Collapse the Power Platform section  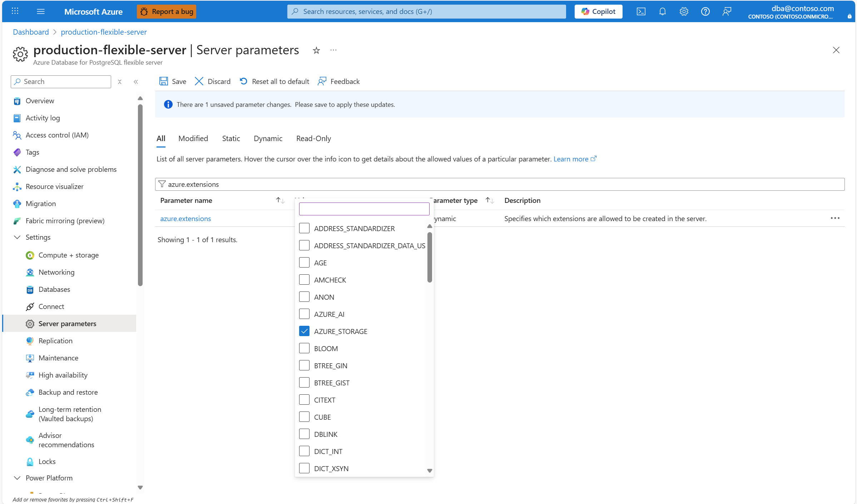[17, 478]
